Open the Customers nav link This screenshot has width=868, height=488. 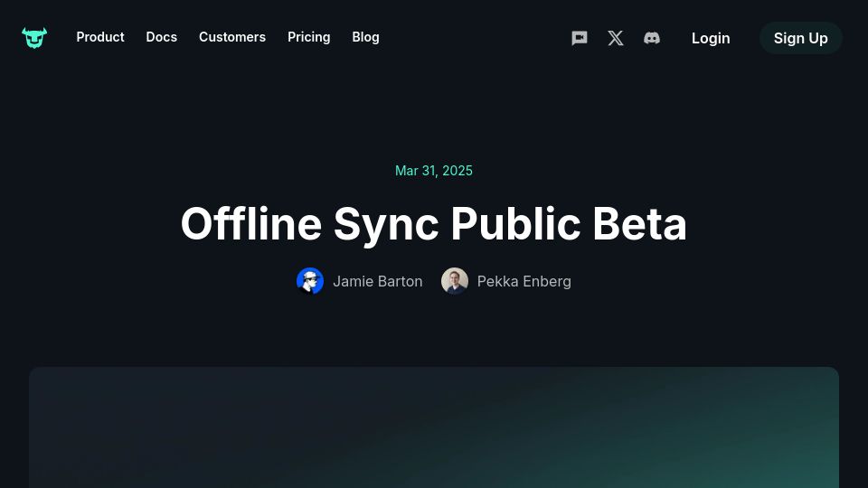point(232,37)
